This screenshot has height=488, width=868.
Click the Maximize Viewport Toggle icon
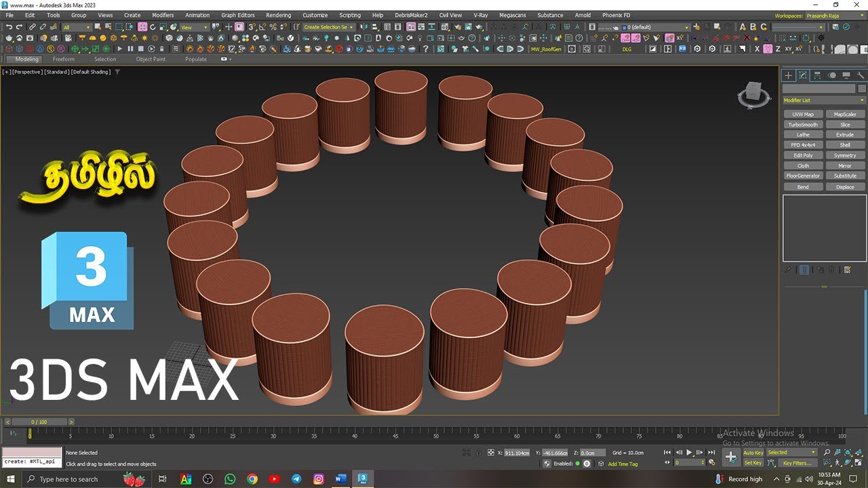coord(857,462)
